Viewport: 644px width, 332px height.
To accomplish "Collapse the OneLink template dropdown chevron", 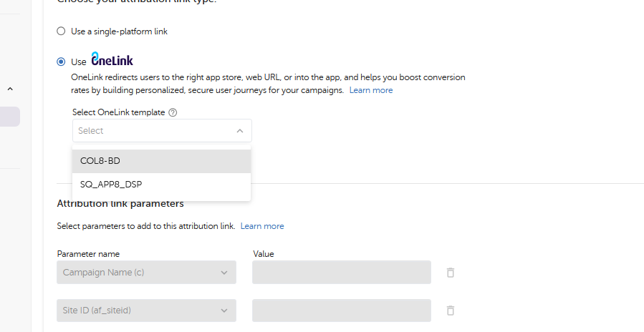I will pyautogui.click(x=239, y=131).
